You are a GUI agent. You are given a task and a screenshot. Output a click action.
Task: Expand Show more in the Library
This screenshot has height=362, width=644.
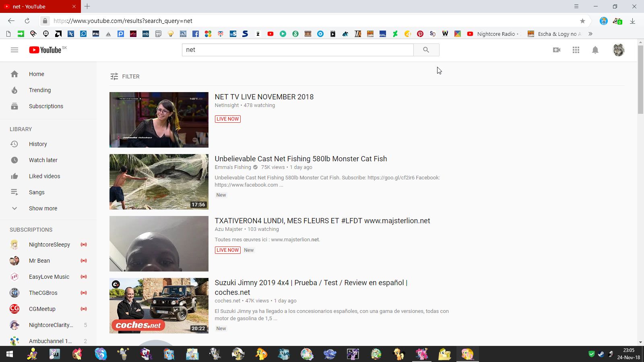tap(43, 208)
